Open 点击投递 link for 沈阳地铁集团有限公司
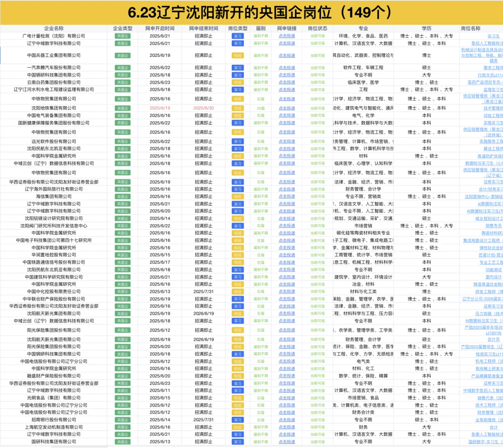 [287, 108]
